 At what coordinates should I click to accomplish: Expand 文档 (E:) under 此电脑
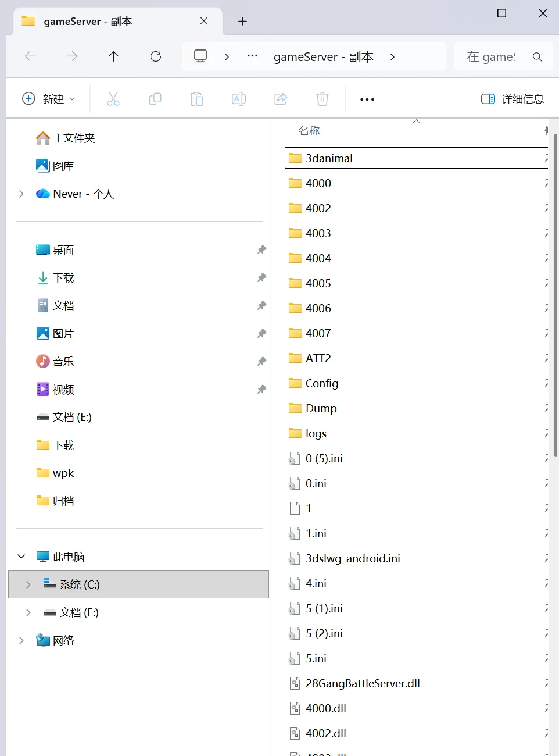(x=28, y=612)
